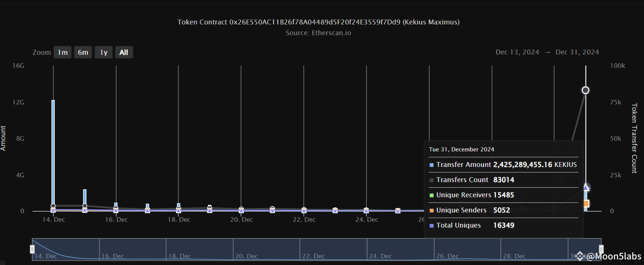The height and width of the screenshot is (265, 644).
Task: Click the orange Unique Senders marker on Dec 31
Action: 586,204
